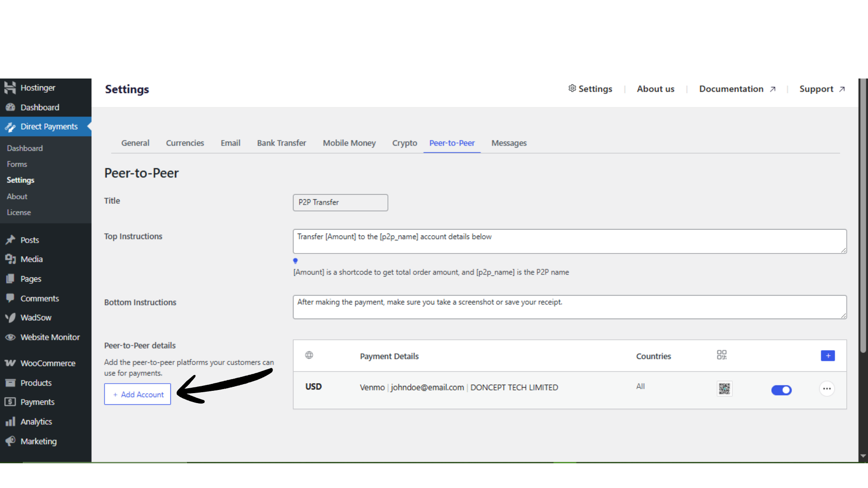Screen dimensions: 868x488
Task: Click the WadSow sidebar icon
Action: point(10,318)
